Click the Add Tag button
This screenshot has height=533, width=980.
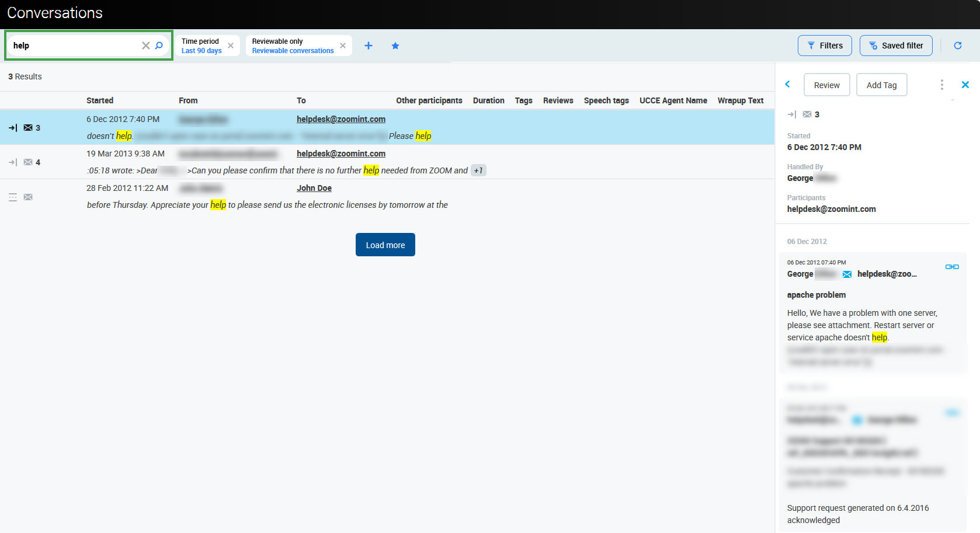[881, 85]
